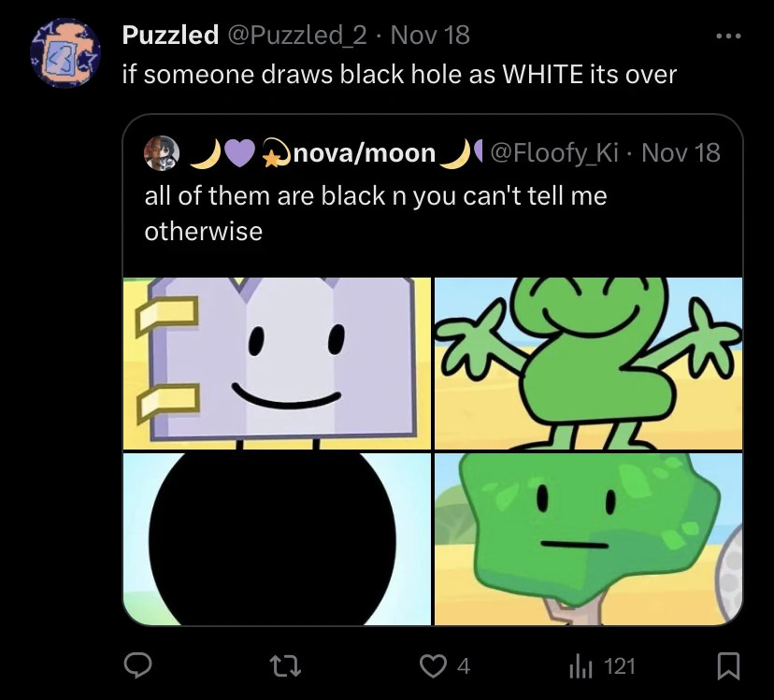
Task: Expand the retweet options menu
Action: click(x=287, y=666)
